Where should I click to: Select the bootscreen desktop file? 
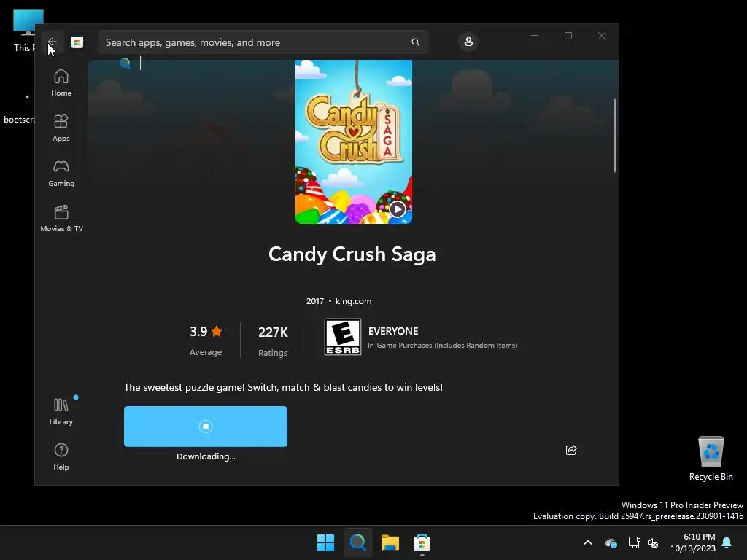click(x=20, y=109)
